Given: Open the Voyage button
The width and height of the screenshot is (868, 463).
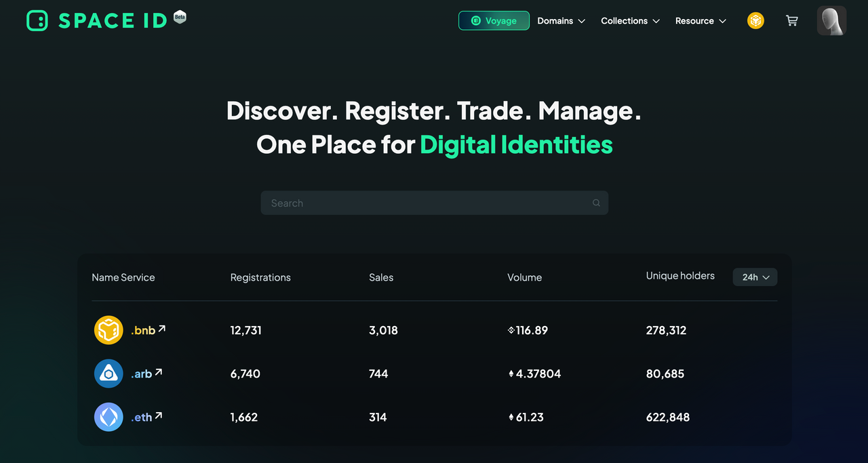Looking at the screenshot, I should tap(494, 20).
